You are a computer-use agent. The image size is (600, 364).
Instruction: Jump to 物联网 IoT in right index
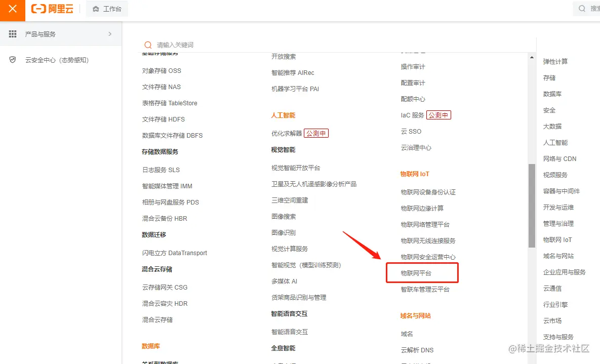(x=557, y=240)
